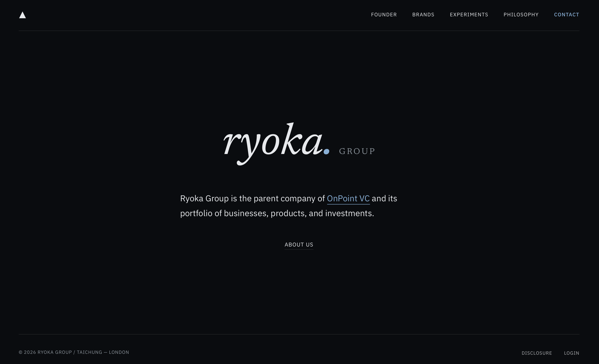Click Login in the footer
The width and height of the screenshot is (599, 364).
tap(572, 353)
